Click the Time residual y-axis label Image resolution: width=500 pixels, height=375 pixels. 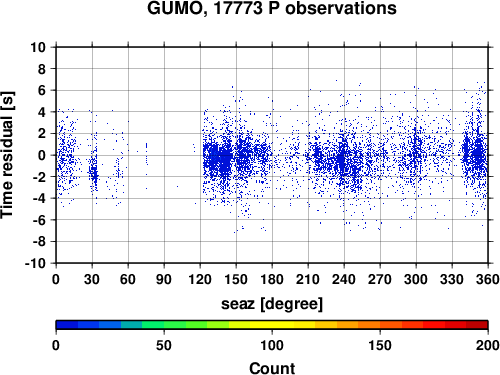(x=8, y=155)
